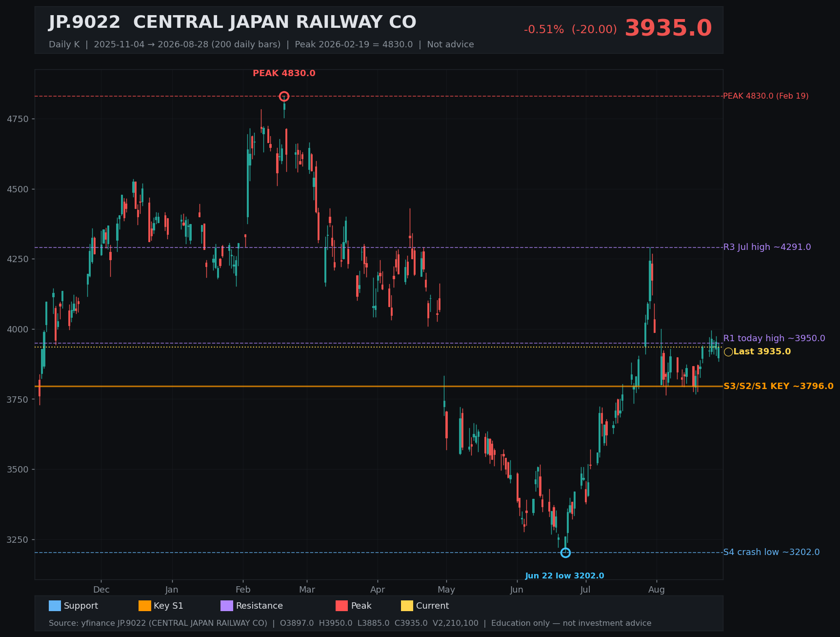The width and height of the screenshot is (840, 637).
Task: Click the 'Current' legend label text
Action: pos(433,606)
